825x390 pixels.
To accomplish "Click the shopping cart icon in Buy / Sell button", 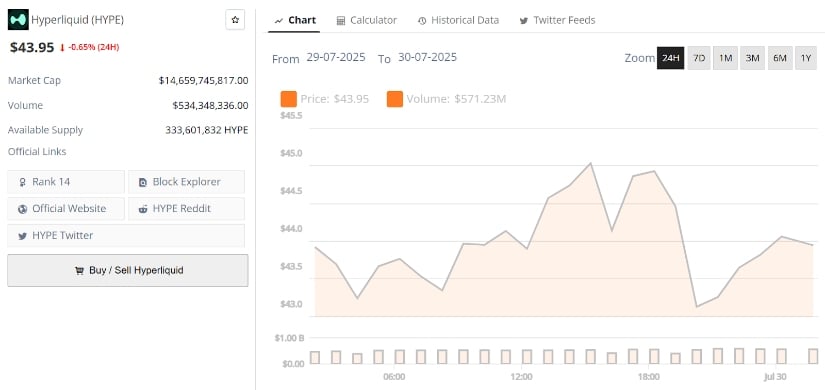I will [x=79, y=271].
